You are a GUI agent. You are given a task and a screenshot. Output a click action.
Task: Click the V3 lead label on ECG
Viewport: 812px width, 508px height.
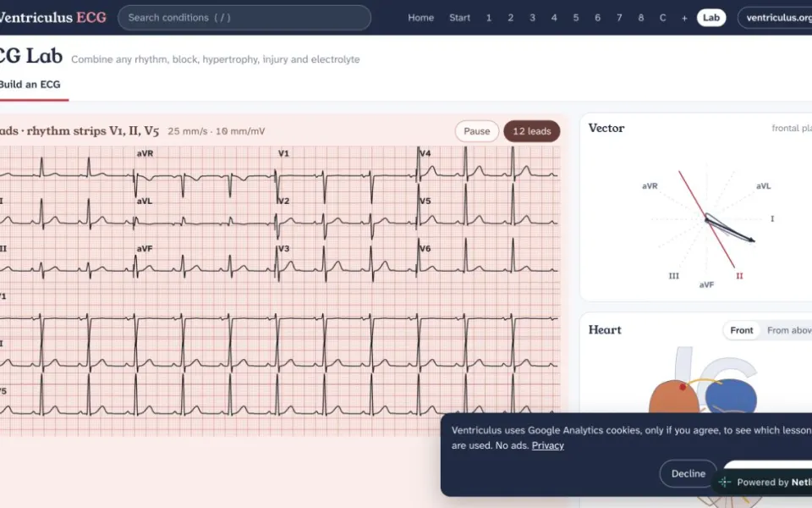click(283, 249)
